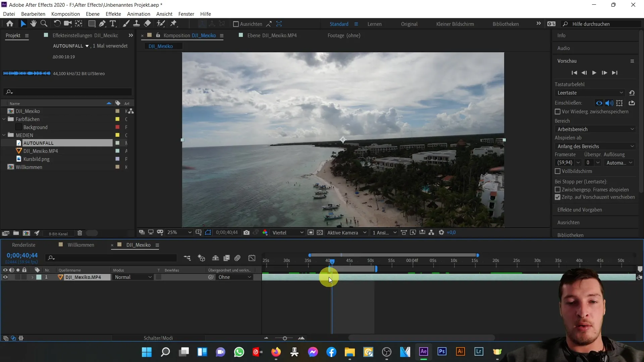Viewport: 644px width, 362px height.
Task: Select the Effekte menu item
Action: (x=113, y=14)
